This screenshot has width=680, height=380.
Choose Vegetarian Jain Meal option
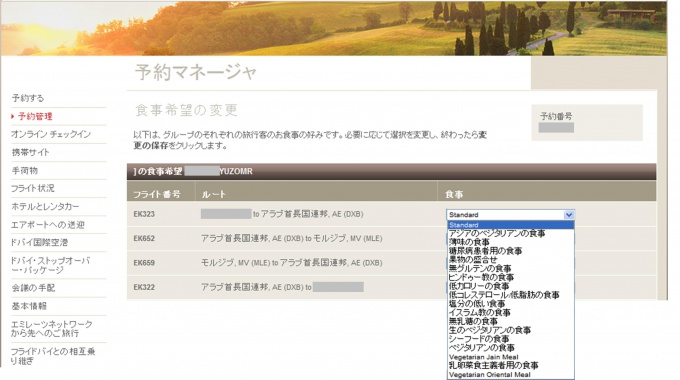pos(484,357)
